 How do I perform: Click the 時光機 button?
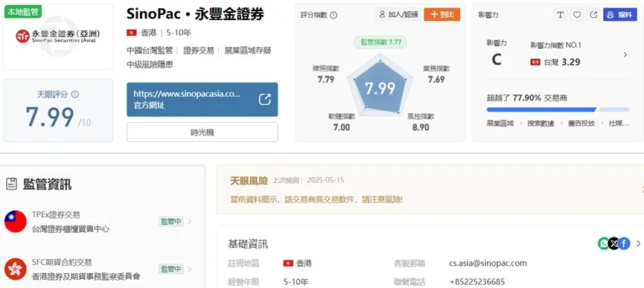202,132
